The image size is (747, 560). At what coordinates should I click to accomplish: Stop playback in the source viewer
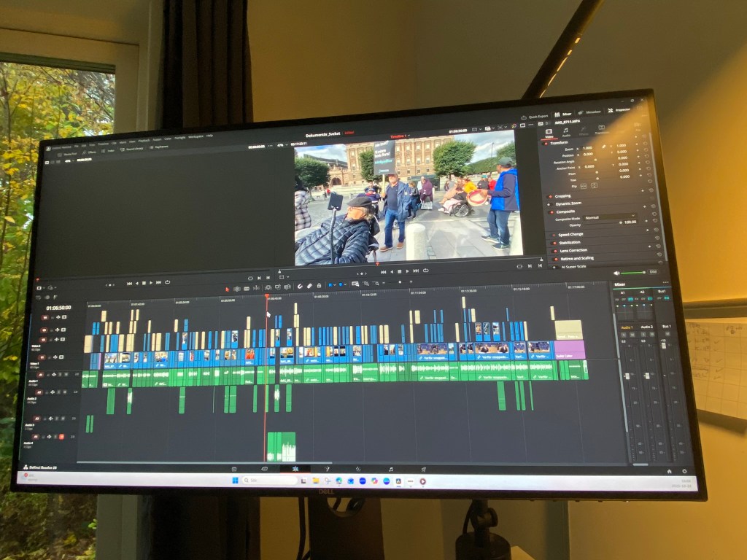click(144, 283)
